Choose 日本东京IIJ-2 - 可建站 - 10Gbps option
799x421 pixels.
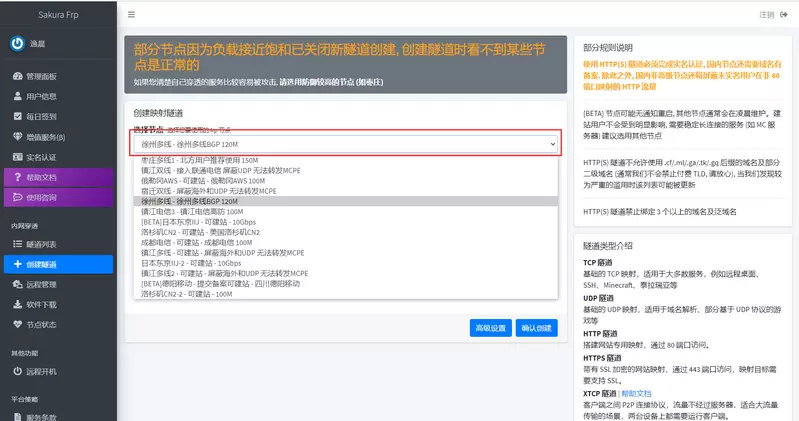(345, 263)
